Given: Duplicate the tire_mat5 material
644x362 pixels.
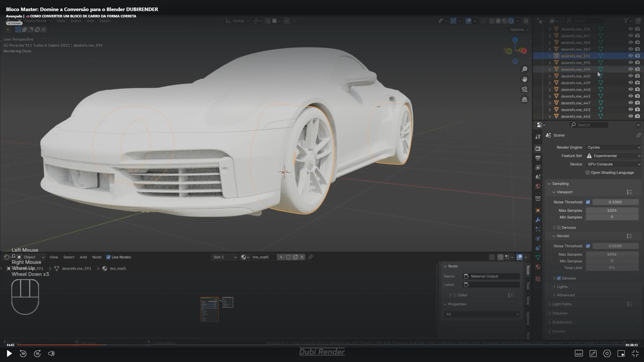Looking at the screenshot, I should [295, 257].
